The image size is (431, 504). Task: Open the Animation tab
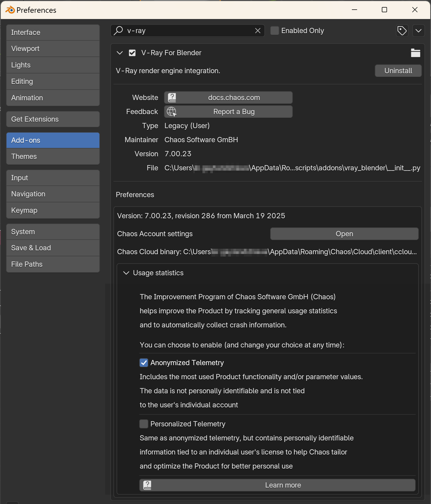coord(53,98)
